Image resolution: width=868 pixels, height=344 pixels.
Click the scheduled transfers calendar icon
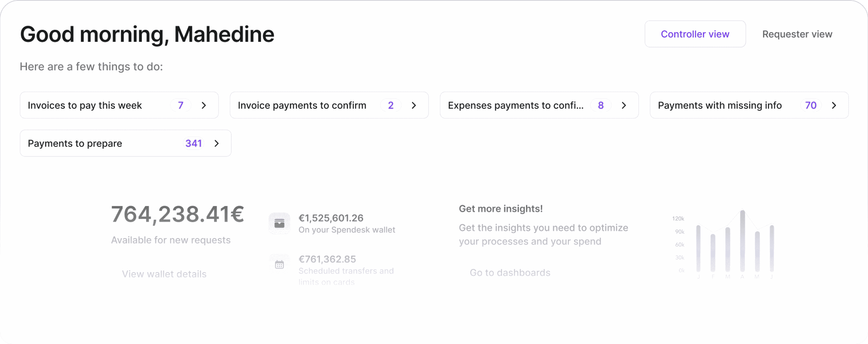tap(279, 264)
